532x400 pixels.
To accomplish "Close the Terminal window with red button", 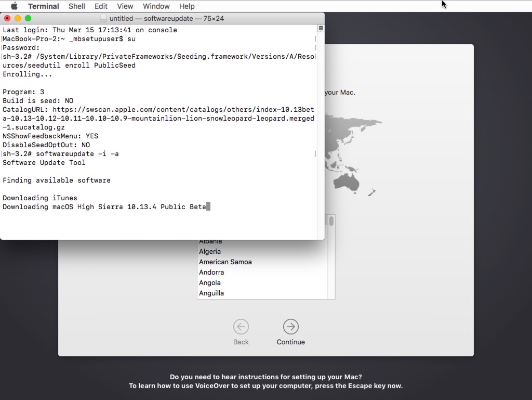I will (x=7, y=18).
